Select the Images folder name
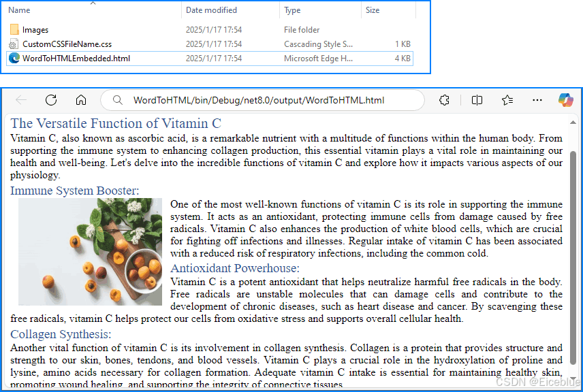 35,30
